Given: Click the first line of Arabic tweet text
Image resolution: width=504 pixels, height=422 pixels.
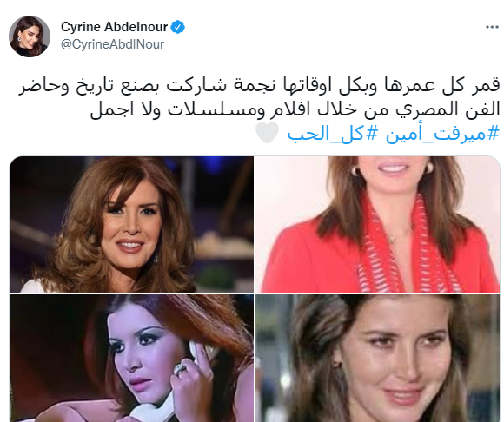Looking at the screenshot, I should (x=259, y=86).
